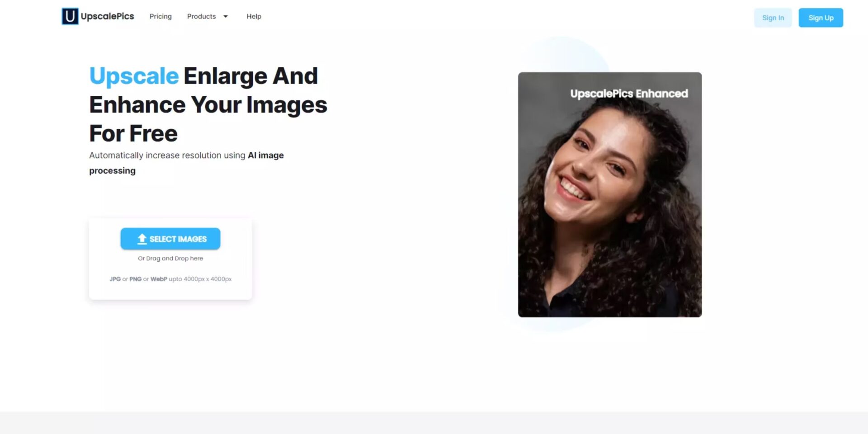Click the SELECT IMAGES button
The height and width of the screenshot is (434, 868).
170,239
